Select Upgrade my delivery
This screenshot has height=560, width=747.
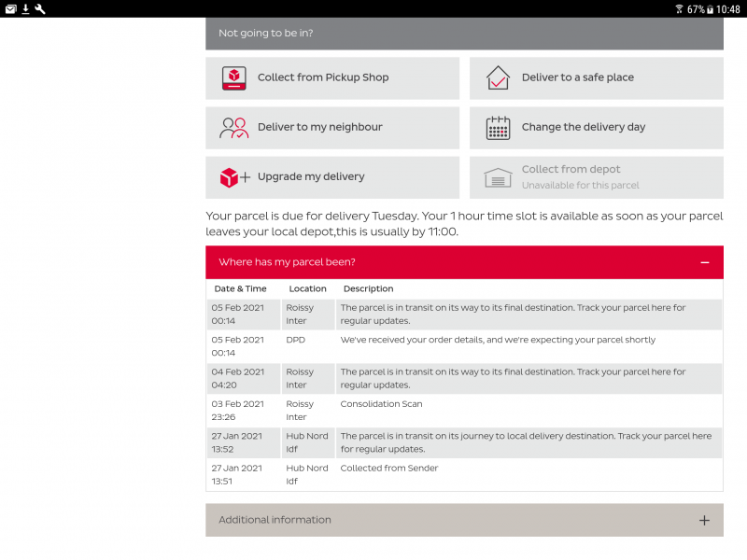click(x=311, y=176)
